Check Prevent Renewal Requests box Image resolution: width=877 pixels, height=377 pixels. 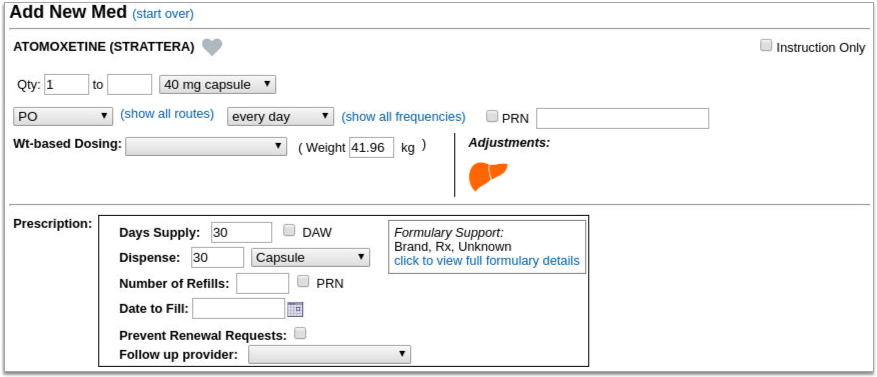click(300, 333)
